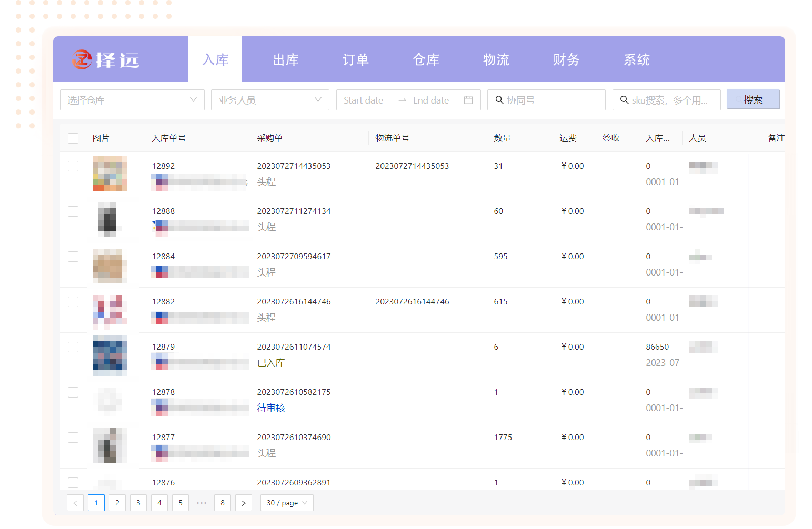Open the 业务人员 dropdown
The image size is (812, 529).
270,100
